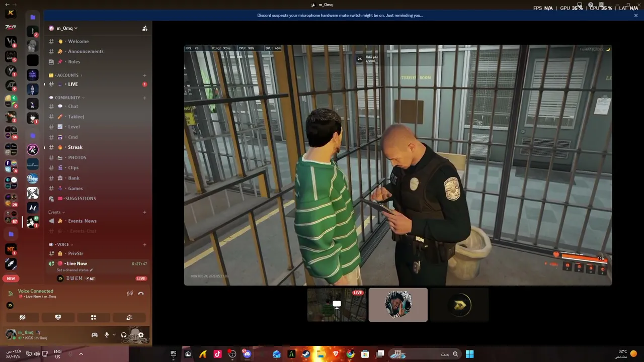
Task: Open the MT server icon
Action: coord(11,249)
